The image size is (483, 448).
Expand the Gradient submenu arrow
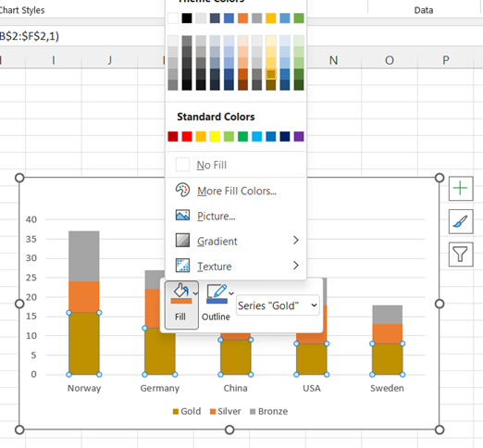296,240
